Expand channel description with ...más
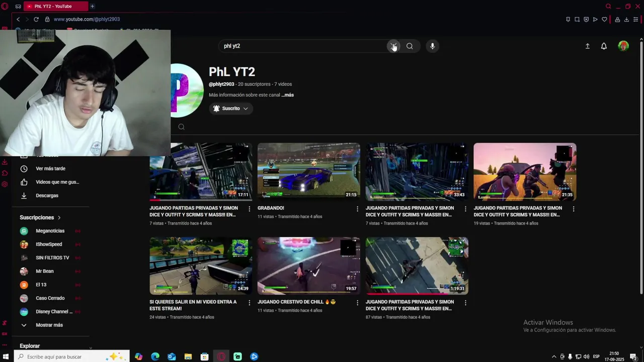The height and width of the screenshot is (362, 644). pos(287,95)
